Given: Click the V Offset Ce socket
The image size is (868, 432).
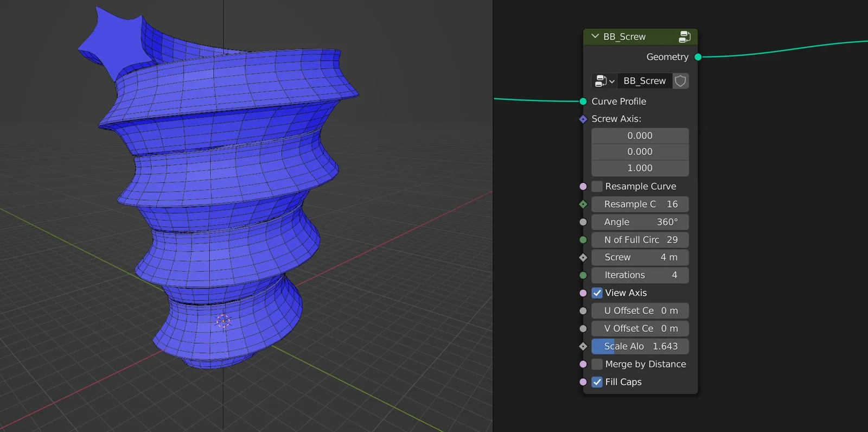Looking at the screenshot, I should pyautogui.click(x=583, y=328).
